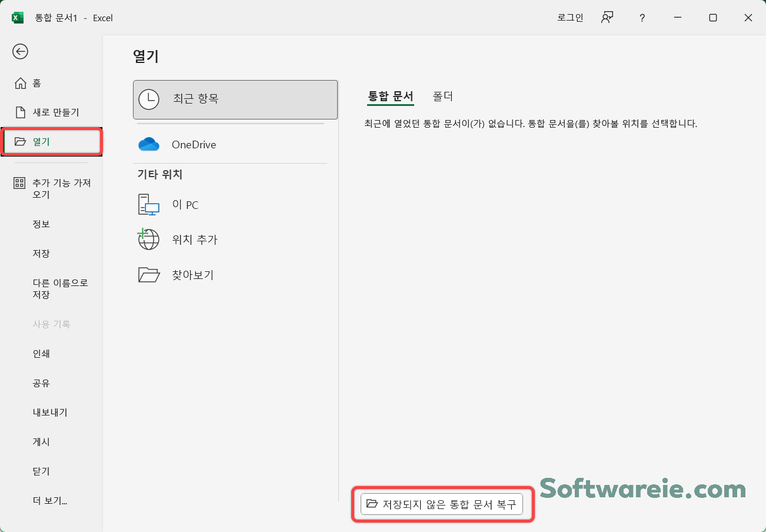
Task: Choose the 이 PC label
Action: point(185,205)
